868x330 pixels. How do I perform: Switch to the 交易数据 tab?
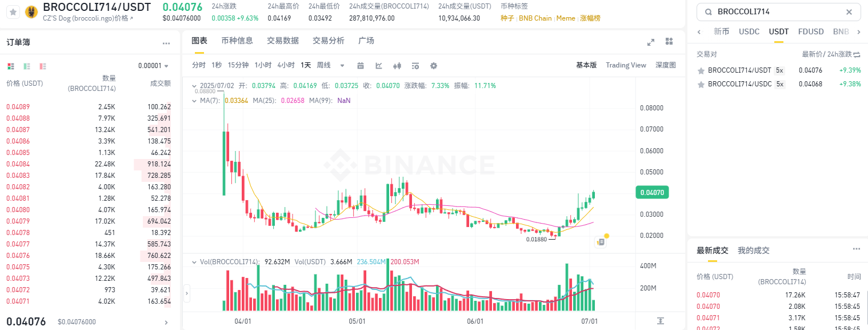point(282,41)
